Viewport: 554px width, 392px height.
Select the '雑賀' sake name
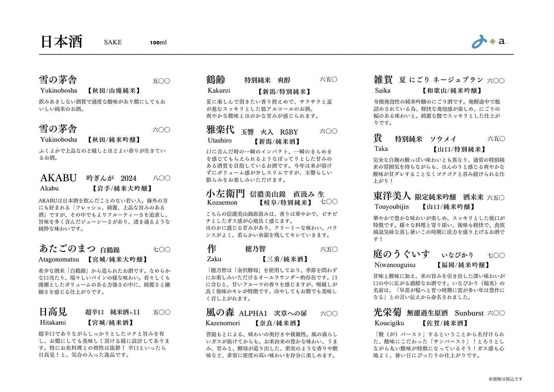[383, 79]
